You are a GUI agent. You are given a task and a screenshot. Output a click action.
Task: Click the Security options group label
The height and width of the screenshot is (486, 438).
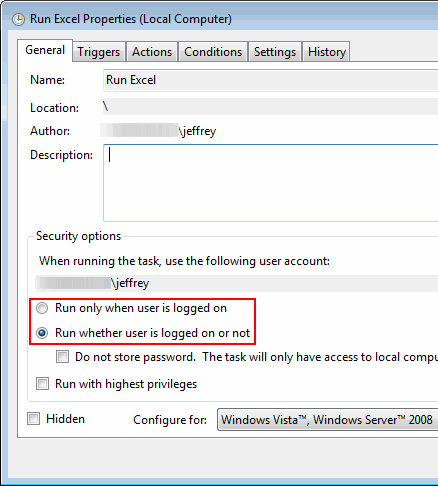[78, 236]
